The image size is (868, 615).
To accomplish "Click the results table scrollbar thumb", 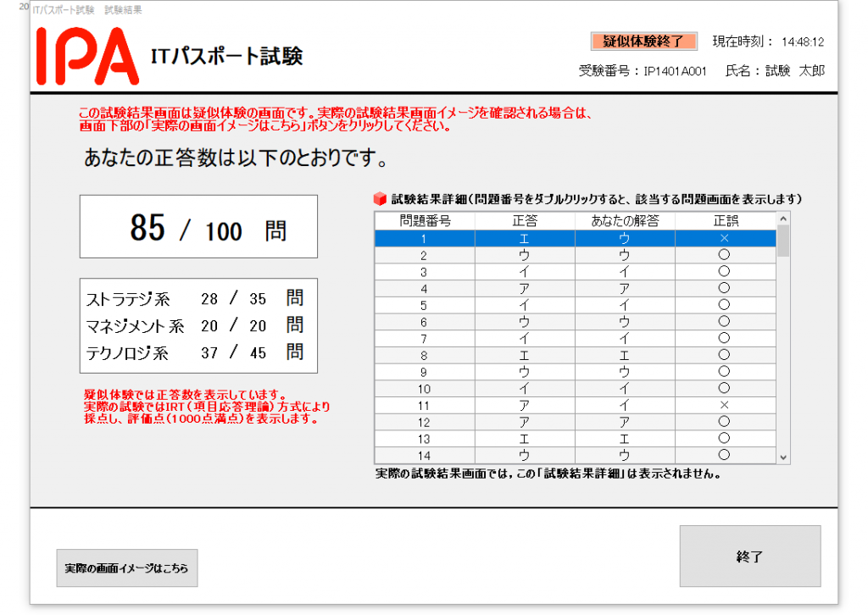I will tap(783, 241).
